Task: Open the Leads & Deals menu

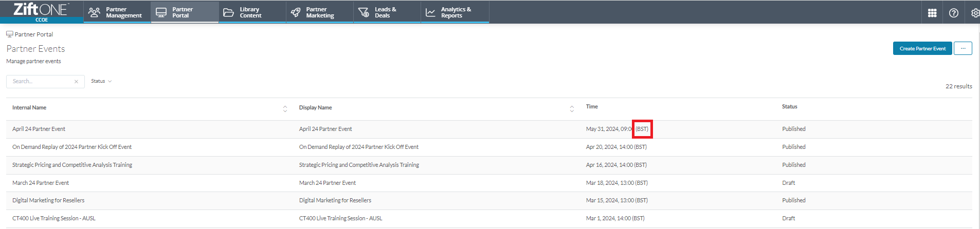Action: point(387,12)
